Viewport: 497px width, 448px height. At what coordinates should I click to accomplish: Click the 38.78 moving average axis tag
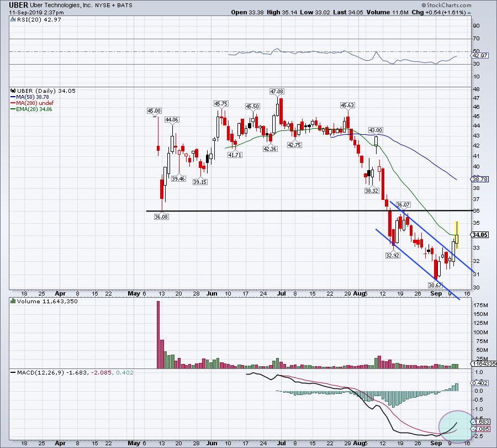point(479,179)
